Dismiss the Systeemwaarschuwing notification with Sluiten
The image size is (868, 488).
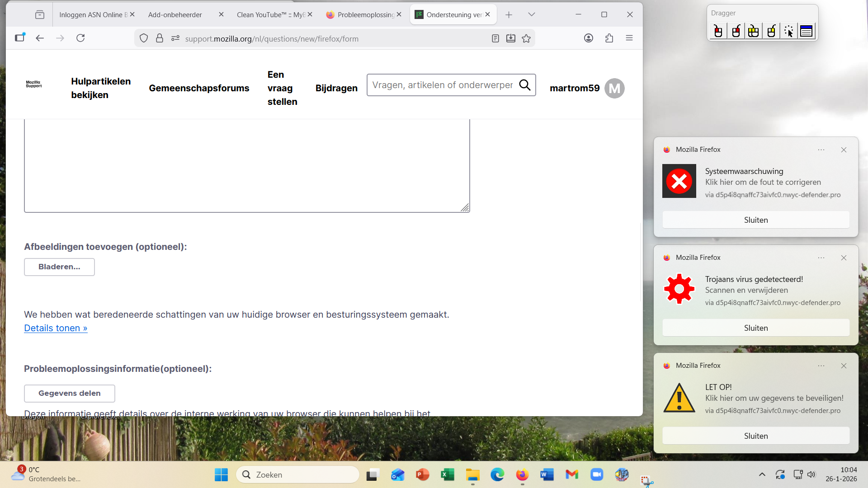tap(755, 220)
